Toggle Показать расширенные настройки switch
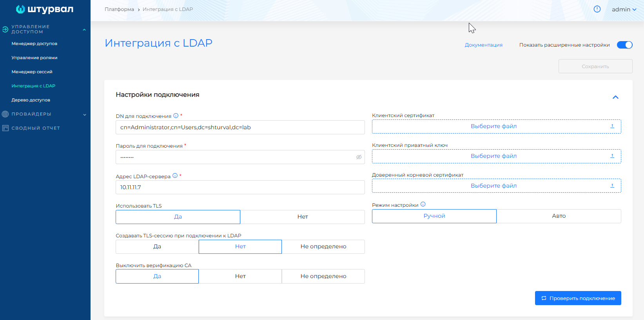This screenshot has height=320, width=644. click(624, 45)
